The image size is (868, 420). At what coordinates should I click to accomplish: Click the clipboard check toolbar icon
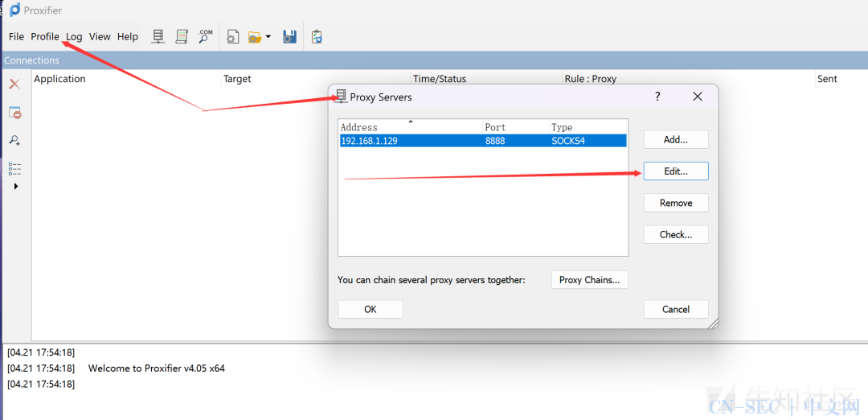point(317,37)
